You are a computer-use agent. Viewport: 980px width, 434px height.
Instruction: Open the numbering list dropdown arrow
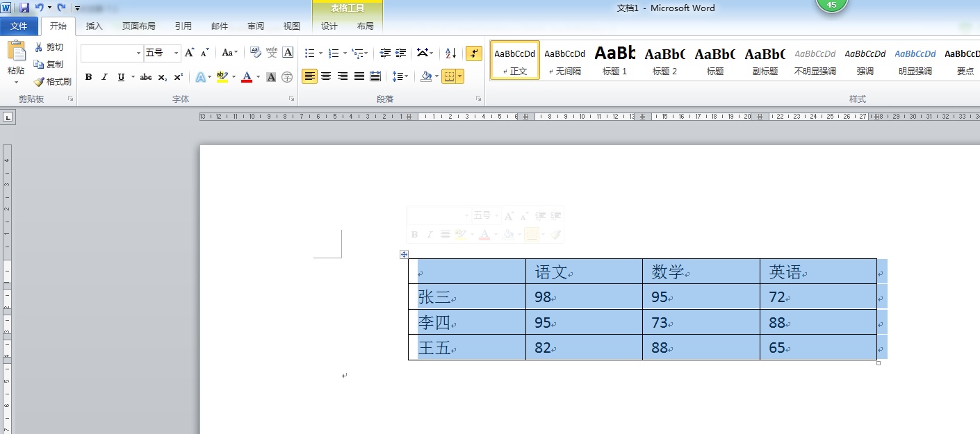tap(345, 53)
